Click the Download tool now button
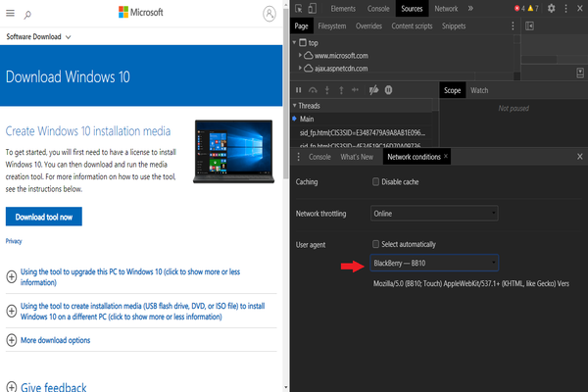Screen dimensions: 588x392 click(x=44, y=217)
